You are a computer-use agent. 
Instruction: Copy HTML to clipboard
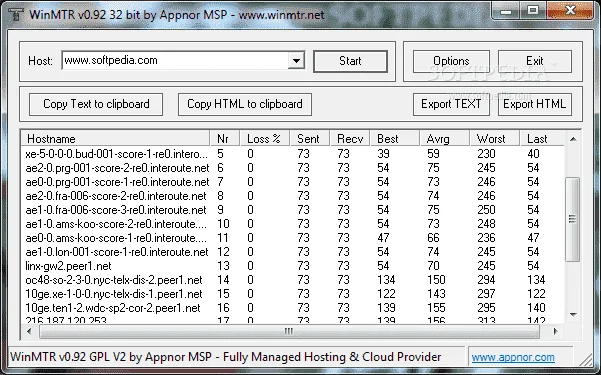click(x=245, y=104)
